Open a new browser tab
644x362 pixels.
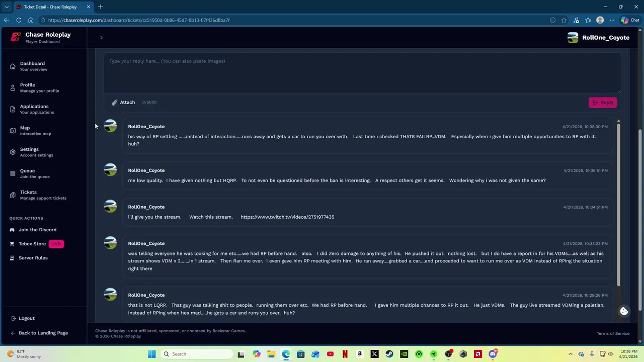tap(101, 7)
